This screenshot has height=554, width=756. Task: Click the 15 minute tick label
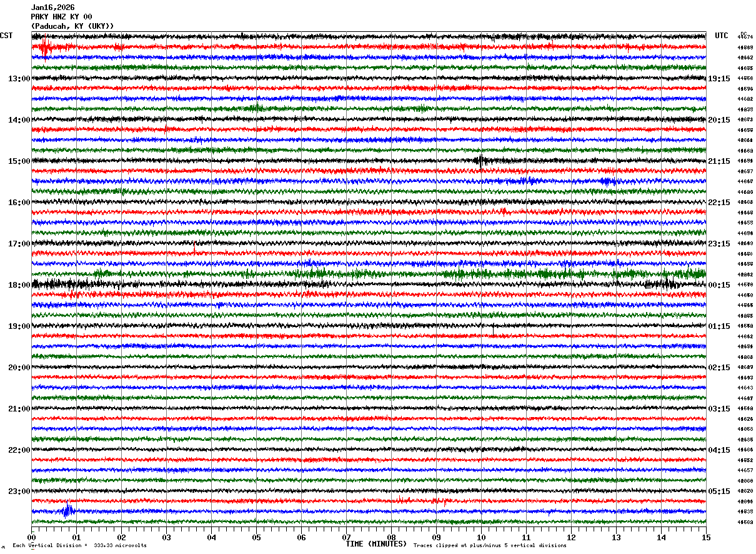point(706,537)
